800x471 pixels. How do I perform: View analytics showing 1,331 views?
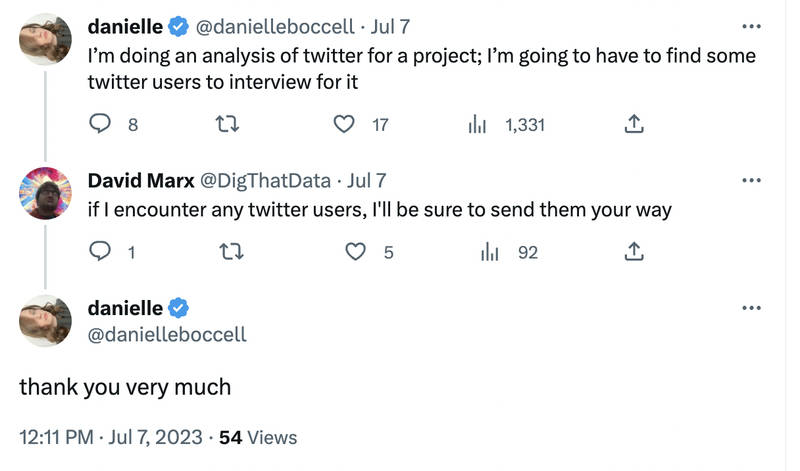click(x=477, y=124)
